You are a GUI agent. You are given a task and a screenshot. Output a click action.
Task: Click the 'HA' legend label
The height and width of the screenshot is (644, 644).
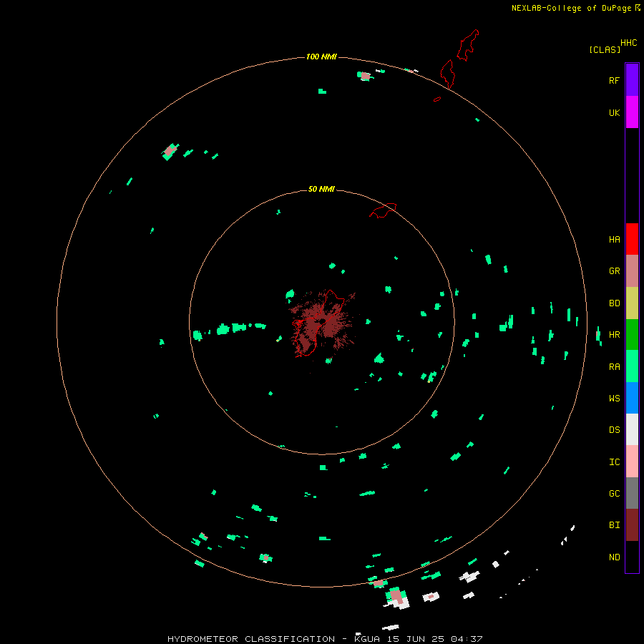point(614,240)
